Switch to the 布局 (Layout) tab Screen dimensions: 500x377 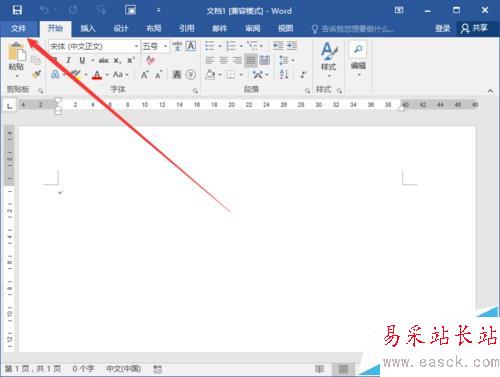pos(154,28)
